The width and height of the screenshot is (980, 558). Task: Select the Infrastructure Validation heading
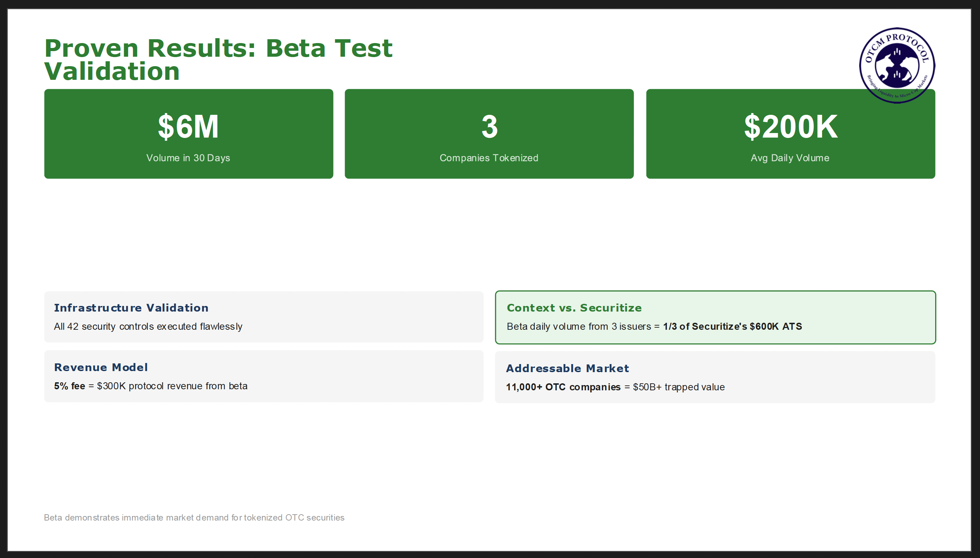[131, 308]
